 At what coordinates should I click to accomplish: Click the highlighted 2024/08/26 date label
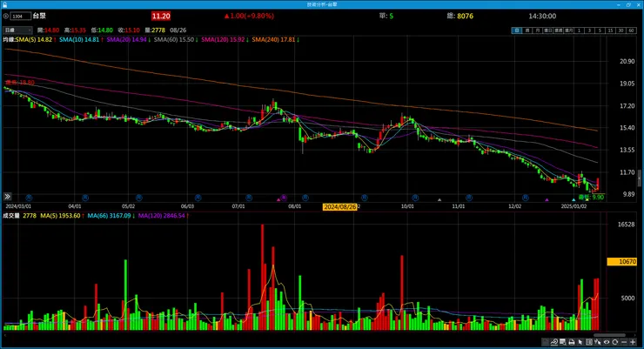[x=340, y=207]
